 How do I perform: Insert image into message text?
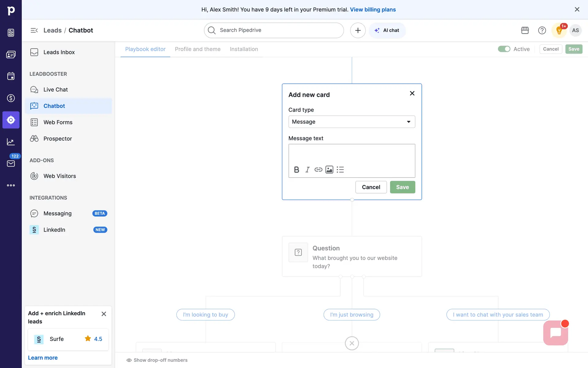click(329, 170)
